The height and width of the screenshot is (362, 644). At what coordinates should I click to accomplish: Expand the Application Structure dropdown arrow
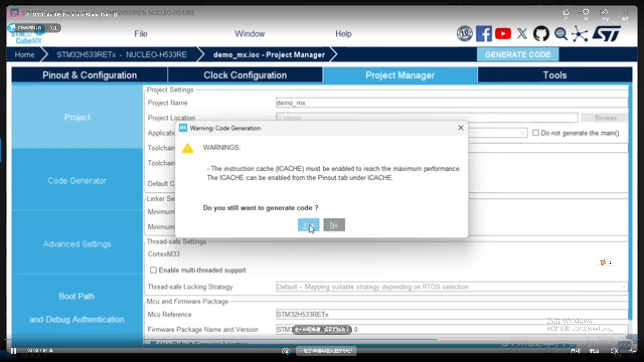[x=522, y=133]
